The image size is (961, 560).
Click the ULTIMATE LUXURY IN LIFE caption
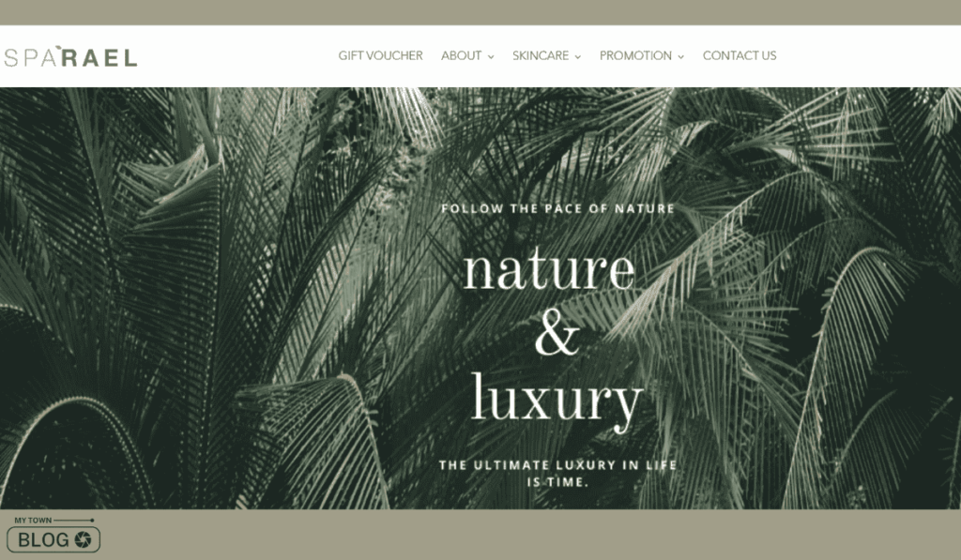pos(557,473)
